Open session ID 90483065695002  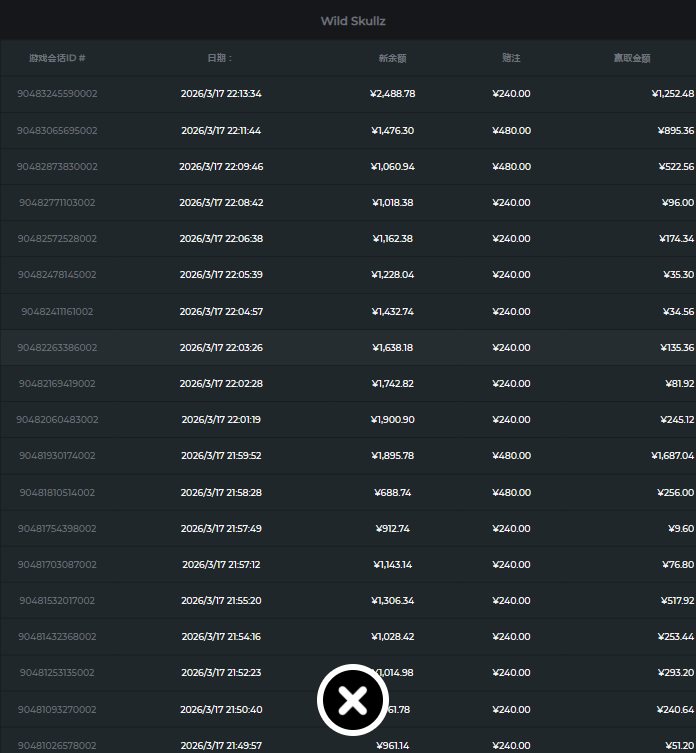coord(57,130)
